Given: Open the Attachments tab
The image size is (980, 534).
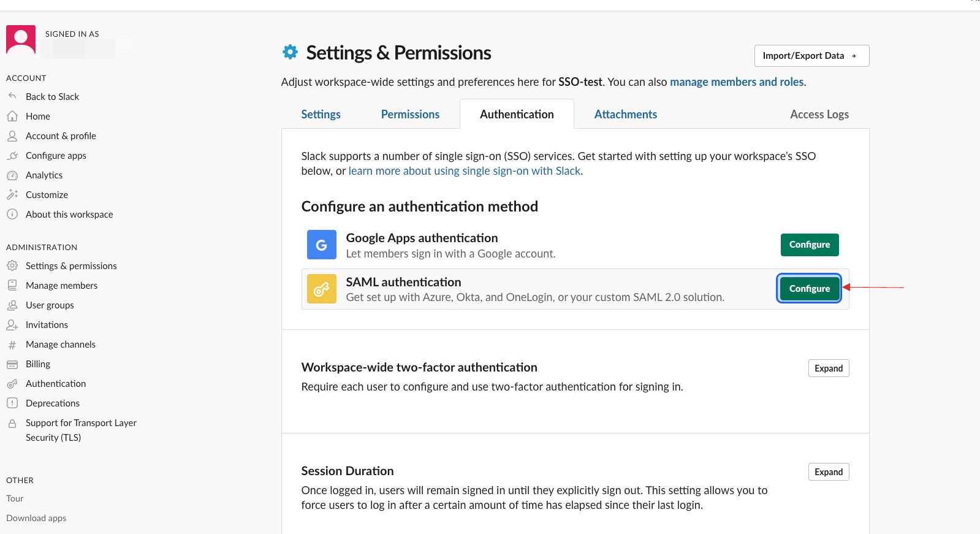Looking at the screenshot, I should tap(626, 114).
